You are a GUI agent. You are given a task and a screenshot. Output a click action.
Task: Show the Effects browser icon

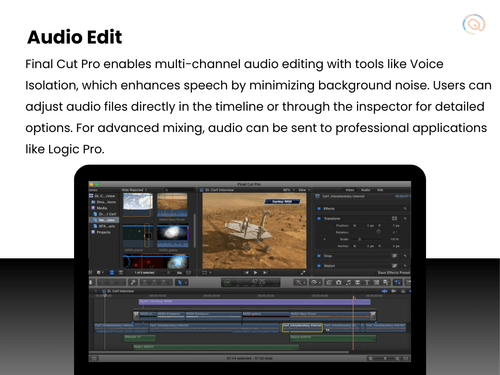[x=329, y=282]
